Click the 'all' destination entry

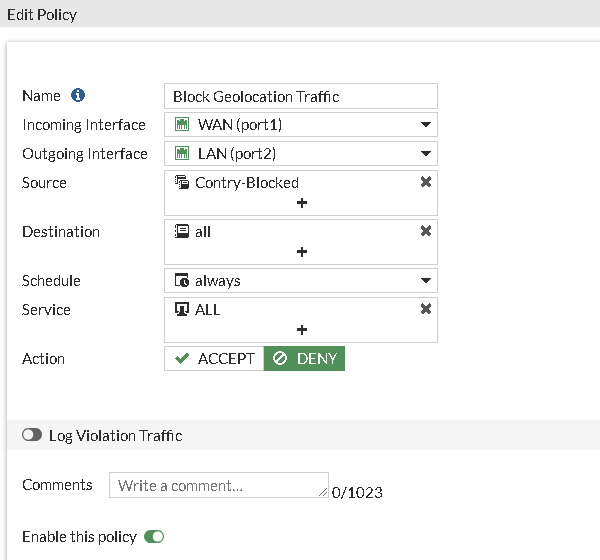click(203, 232)
